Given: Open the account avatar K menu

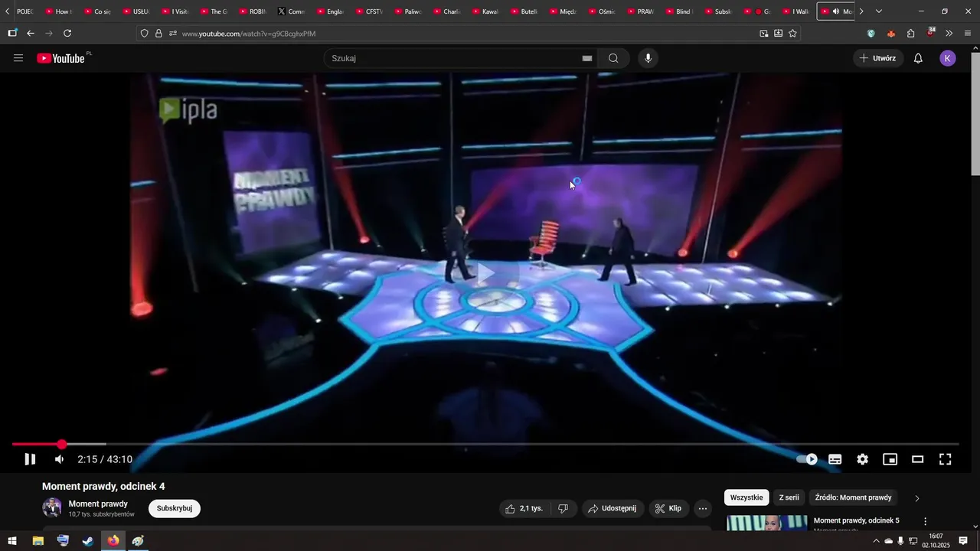Looking at the screenshot, I should (x=948, y=58).
